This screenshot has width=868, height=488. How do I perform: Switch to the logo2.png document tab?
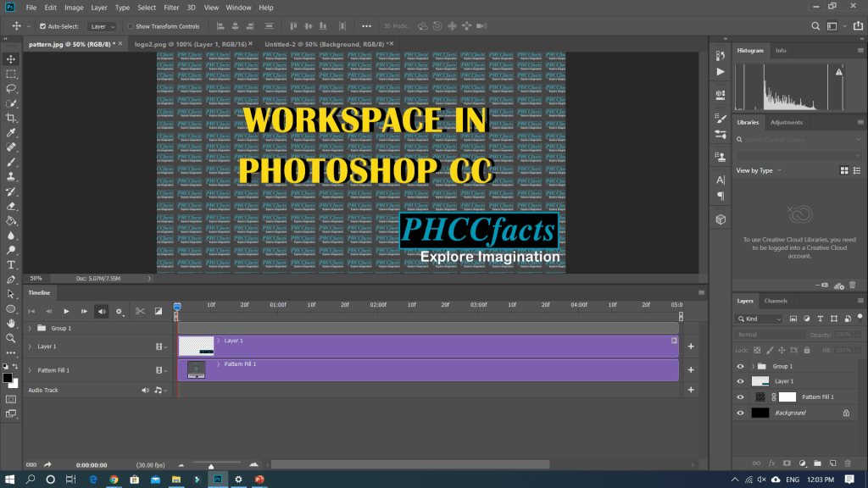coord(188,43)
